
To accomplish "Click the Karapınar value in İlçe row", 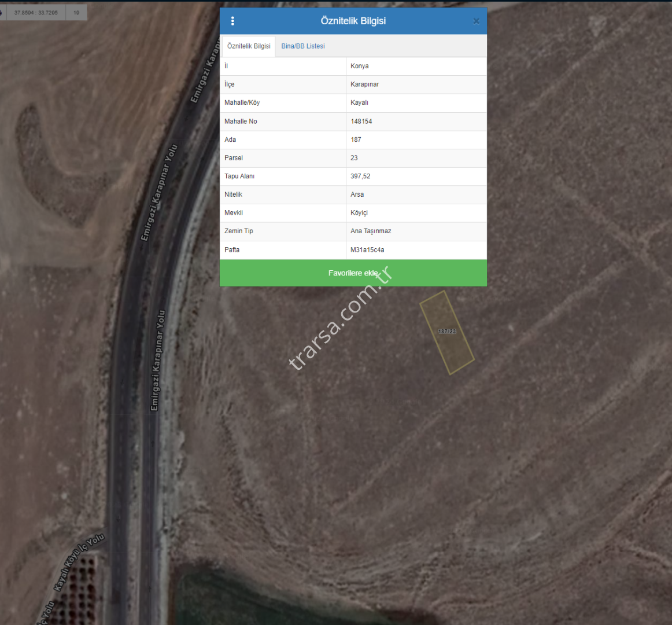I will click(364, 84).
